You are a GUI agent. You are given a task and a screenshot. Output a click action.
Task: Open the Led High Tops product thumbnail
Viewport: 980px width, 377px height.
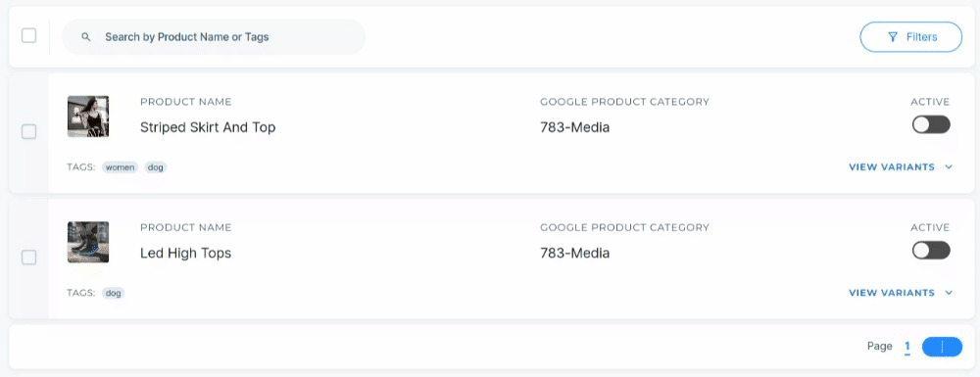(x=88, y=242)
